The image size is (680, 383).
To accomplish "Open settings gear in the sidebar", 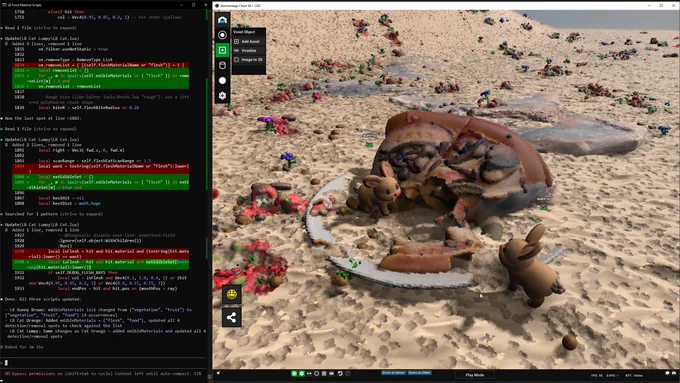I will point(222,95).
